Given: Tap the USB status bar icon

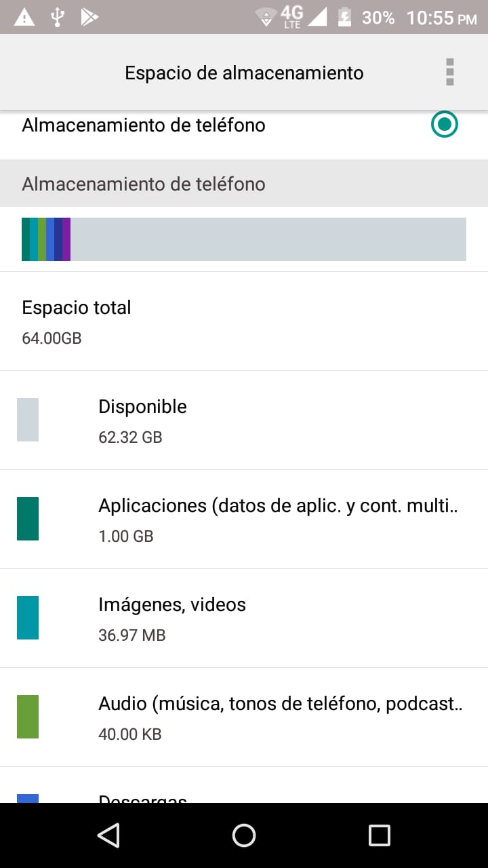Looking at the screenshot, I should click(x=58, y=17).
